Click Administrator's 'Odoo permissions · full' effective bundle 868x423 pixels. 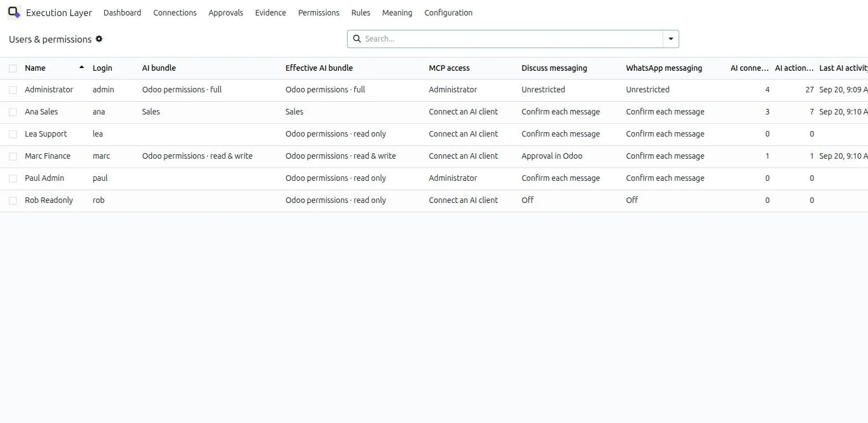coord(325,90)
